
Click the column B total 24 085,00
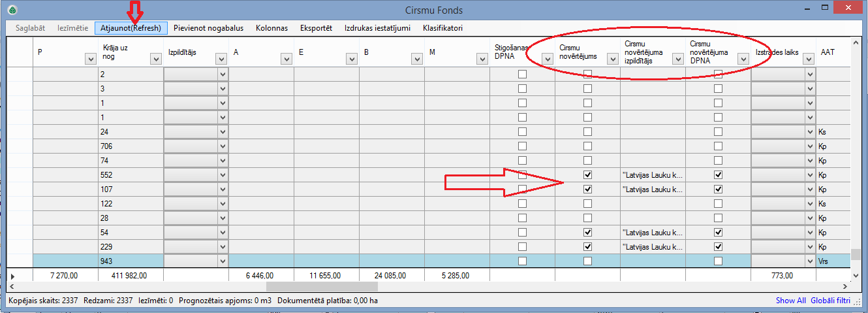click(x=392, y=275)
